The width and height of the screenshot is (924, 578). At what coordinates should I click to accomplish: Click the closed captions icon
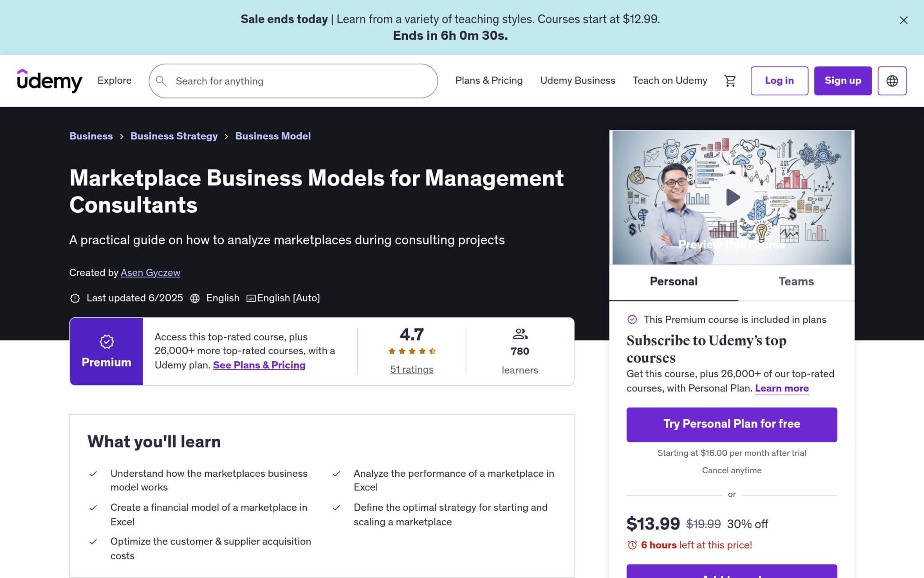251,298
